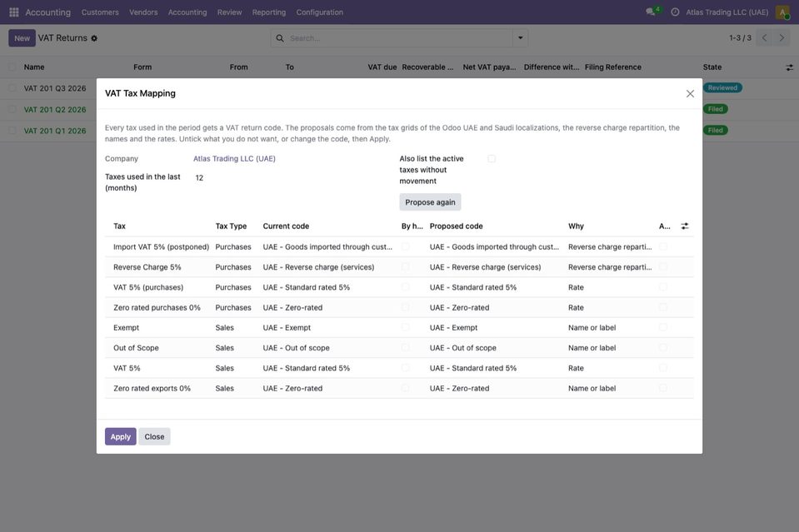Open the Review menu
This screenshot has height=532, width=799.
click(x=229, y=12)
